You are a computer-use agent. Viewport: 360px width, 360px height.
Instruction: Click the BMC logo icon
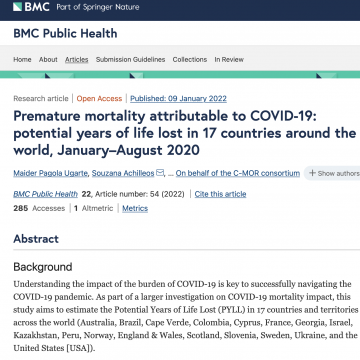18,7
